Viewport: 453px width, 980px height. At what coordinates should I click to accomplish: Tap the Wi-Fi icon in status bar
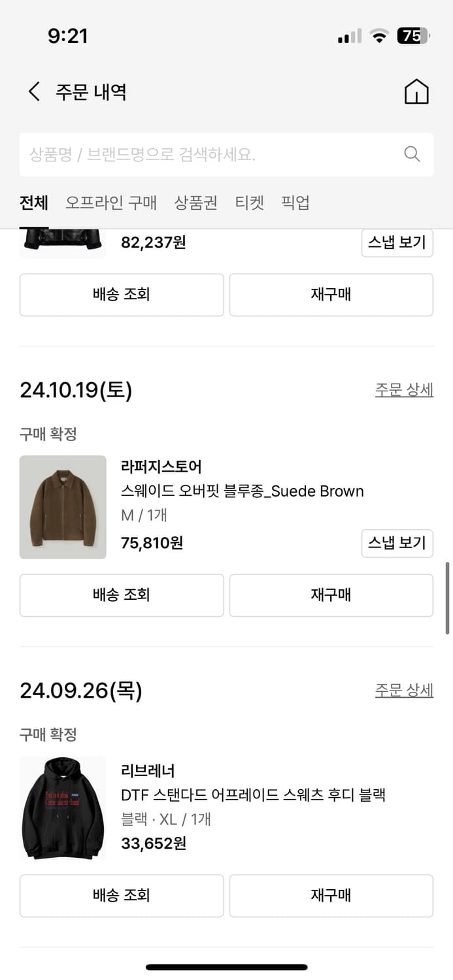pos(379,36)
